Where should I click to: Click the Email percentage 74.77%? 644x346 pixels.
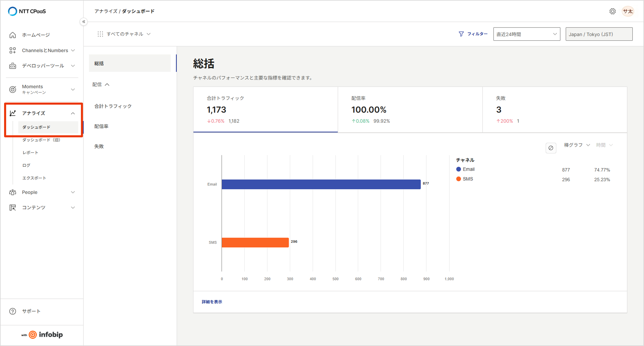click(602, 170)
